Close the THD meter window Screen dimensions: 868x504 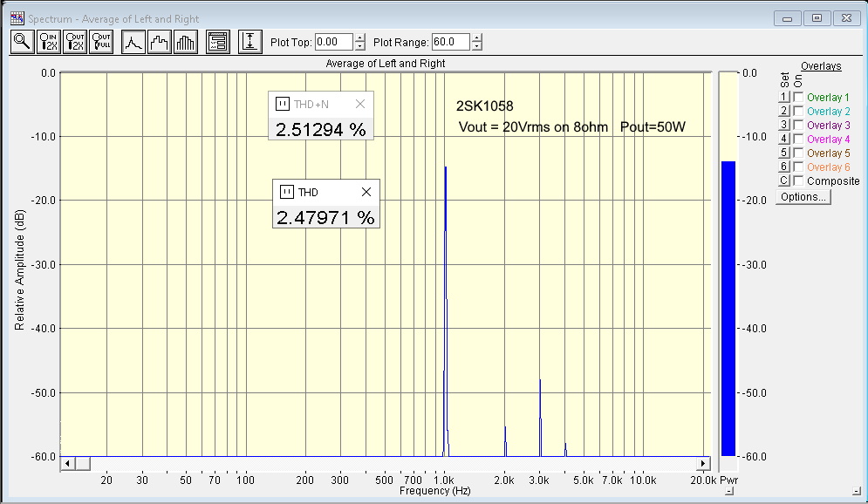[x=366, y=193]
